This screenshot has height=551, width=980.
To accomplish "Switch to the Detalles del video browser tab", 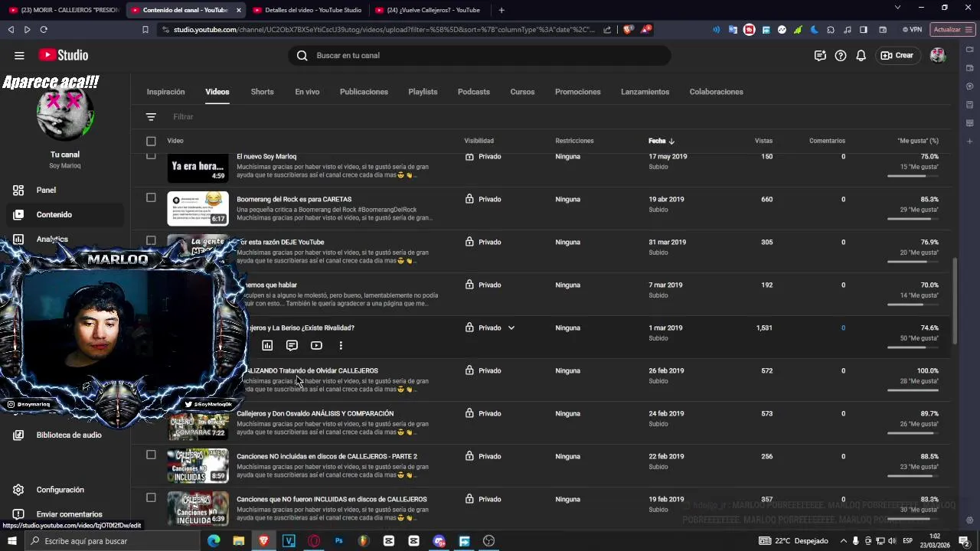I will click(x=306, y=10).
